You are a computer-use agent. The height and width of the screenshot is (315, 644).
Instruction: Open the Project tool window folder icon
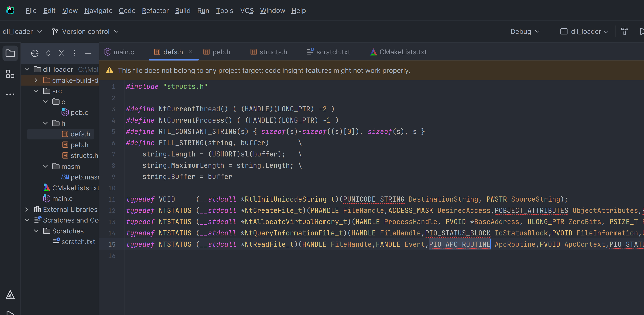(10, 53)
